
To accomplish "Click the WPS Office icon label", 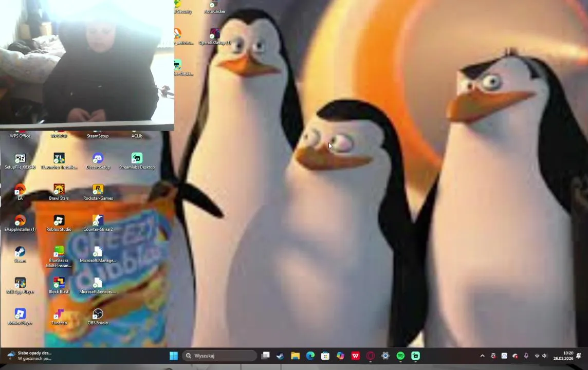I will click(20, 136).
